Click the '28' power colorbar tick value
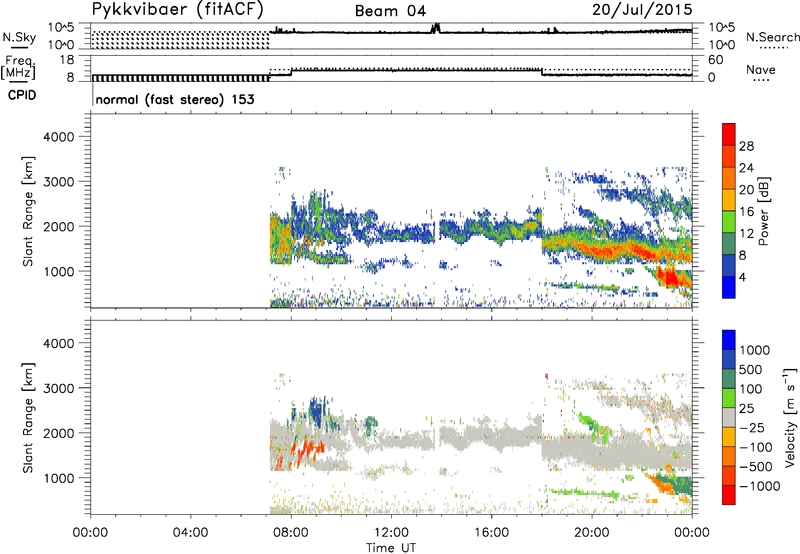Screen dimensions: 800x554 (x=746, y=146)
